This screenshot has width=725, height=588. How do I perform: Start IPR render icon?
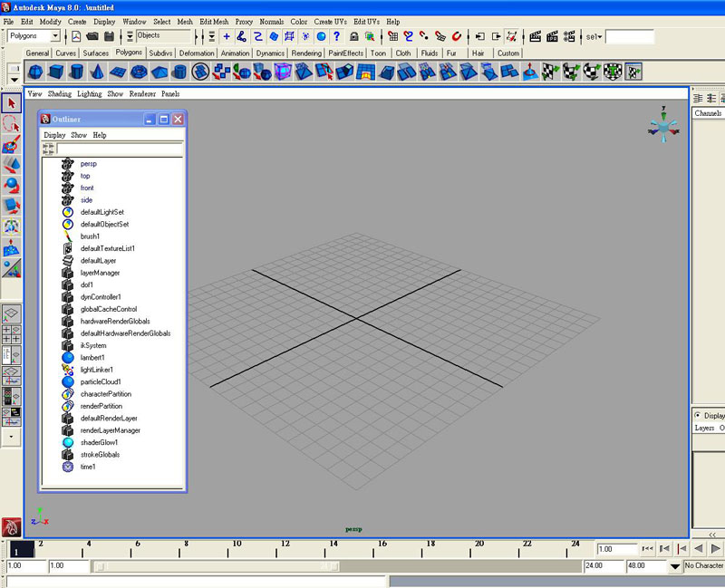[552, 36]
